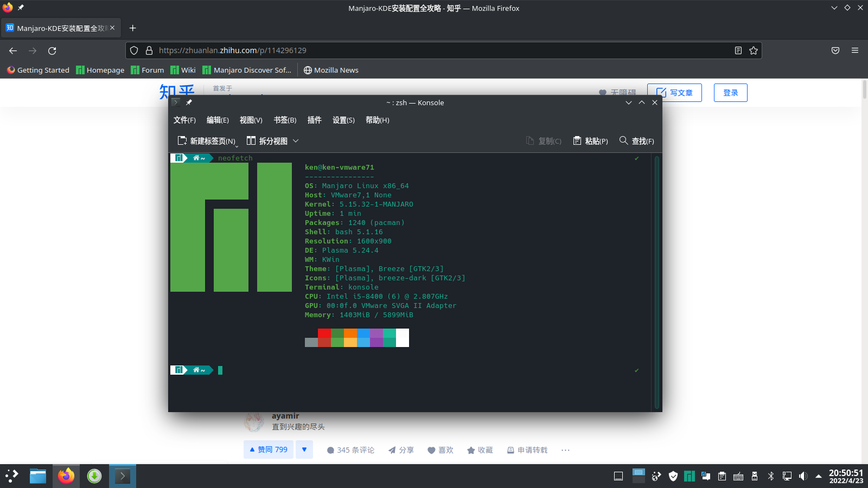This screenshot has height=488, width=868.
Task: Click the white color block in neofetch
Action: [x=402, y=338]
